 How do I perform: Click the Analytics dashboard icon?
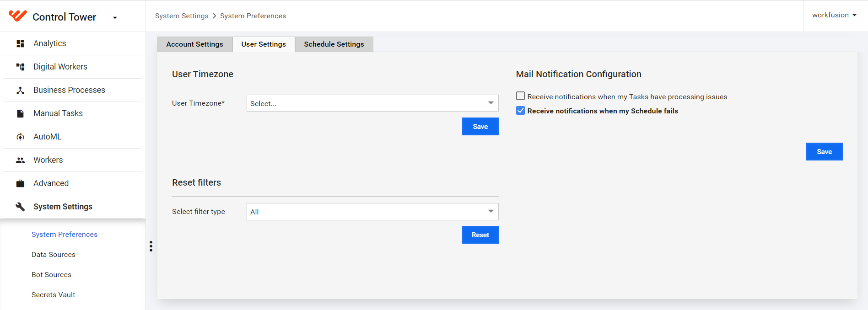(x=20, y=43)
